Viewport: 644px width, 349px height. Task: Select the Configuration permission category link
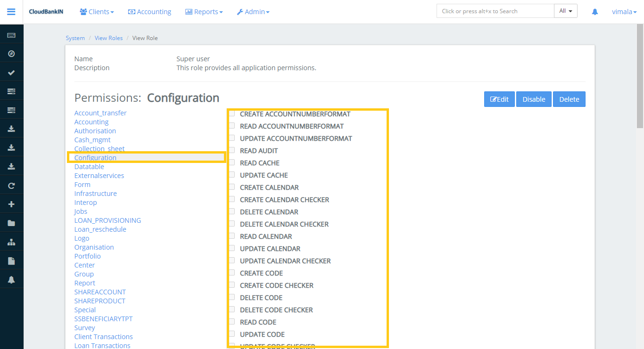(95, 157)
